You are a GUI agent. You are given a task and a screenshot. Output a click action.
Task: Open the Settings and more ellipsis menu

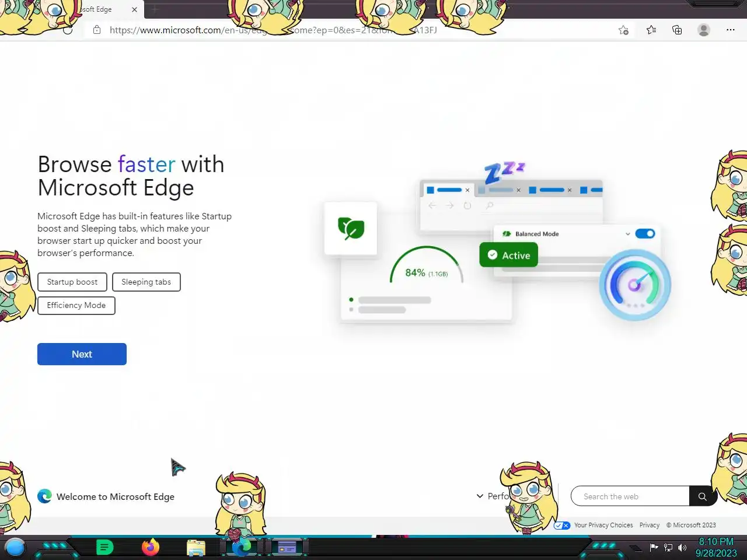pos(731,30)
